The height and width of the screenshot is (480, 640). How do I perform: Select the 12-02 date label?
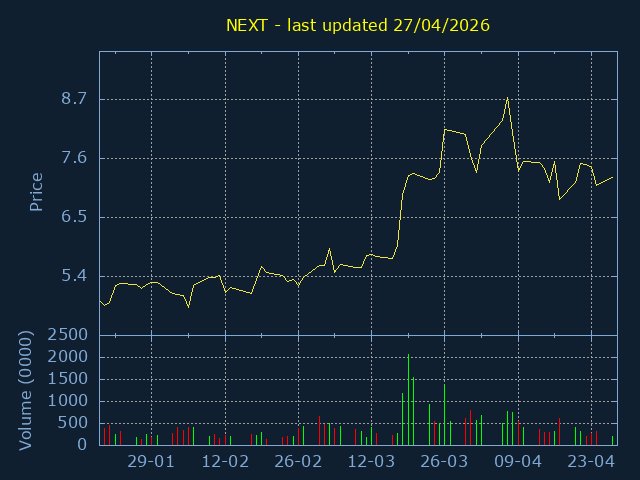[225, 462]
